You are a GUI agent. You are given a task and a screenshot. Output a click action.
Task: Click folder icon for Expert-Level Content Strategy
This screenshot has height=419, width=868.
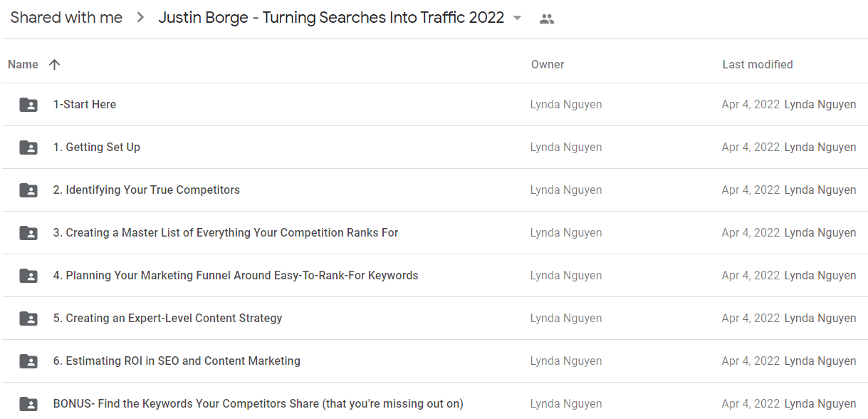tap(28, 319)
